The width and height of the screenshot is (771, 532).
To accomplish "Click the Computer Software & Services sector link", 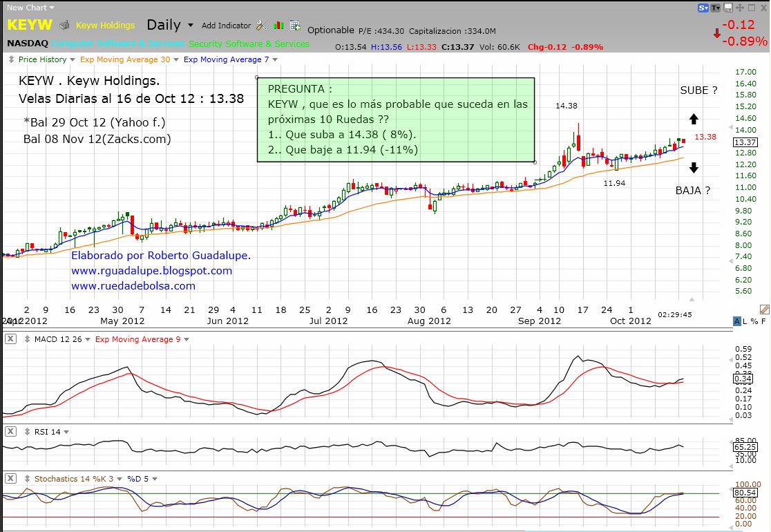I will [118, 44].
